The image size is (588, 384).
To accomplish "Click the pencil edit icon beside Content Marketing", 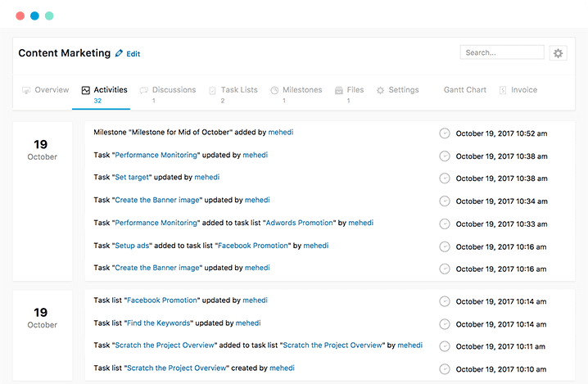I will point(119,53).
